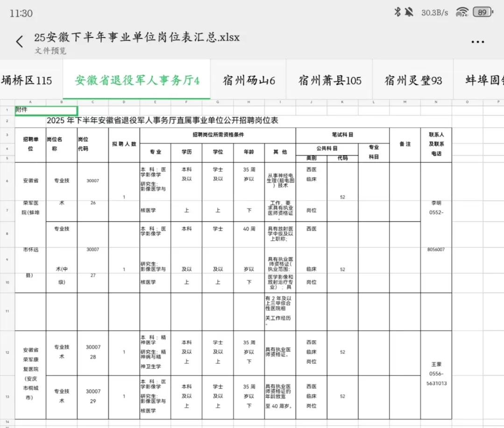Click the 联系人及联系电话 header cell
This screenshot has width=504, height=428.
436,145
